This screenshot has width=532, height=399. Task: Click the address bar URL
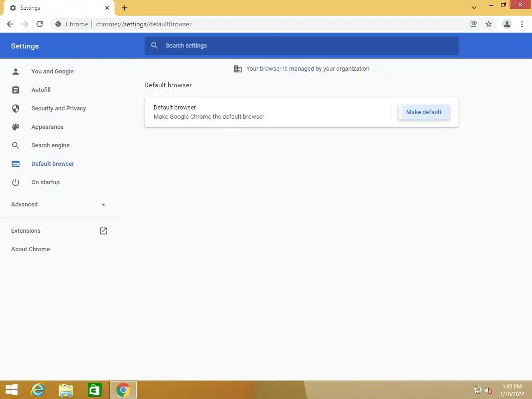pos(144,24)
